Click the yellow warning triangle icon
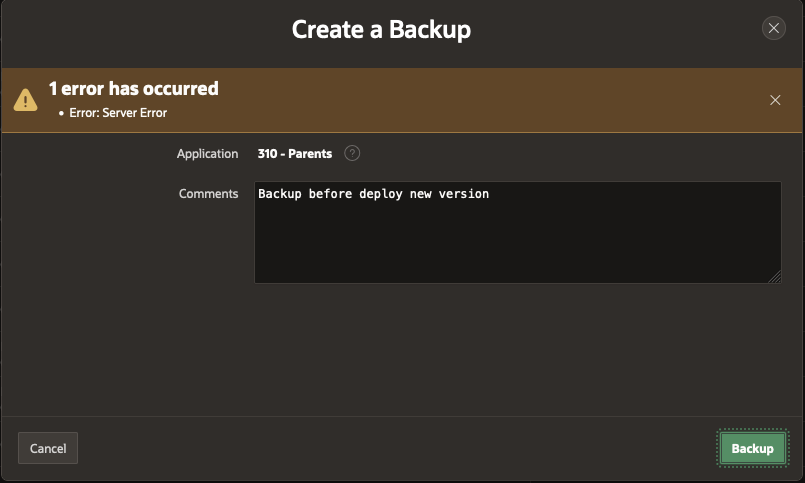This screenshot has width=805, height=483. (x=26, y=100)
